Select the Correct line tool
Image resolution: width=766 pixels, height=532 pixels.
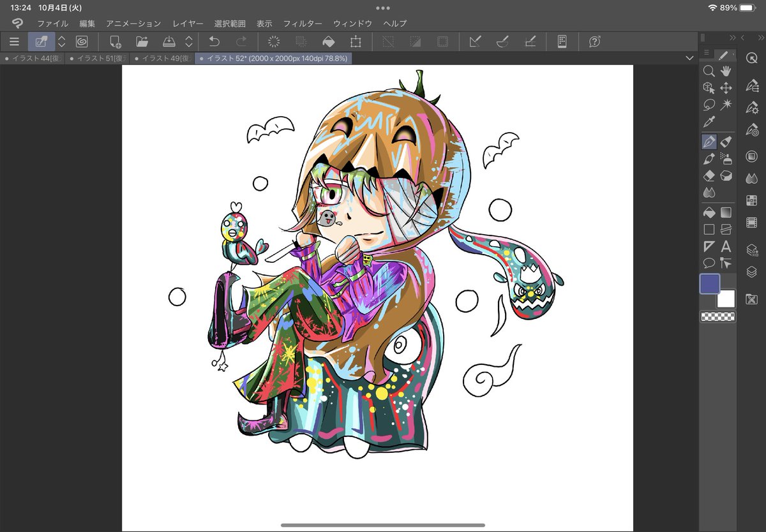coord(726,263)
